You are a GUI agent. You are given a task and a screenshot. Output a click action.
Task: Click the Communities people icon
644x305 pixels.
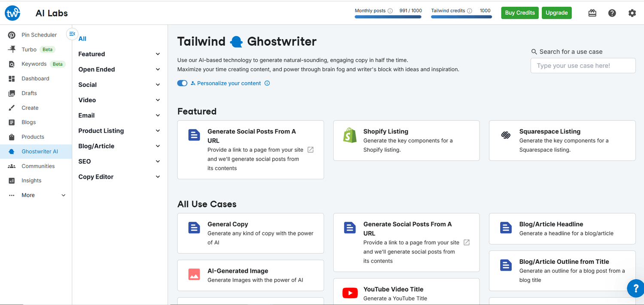[12, 166]
